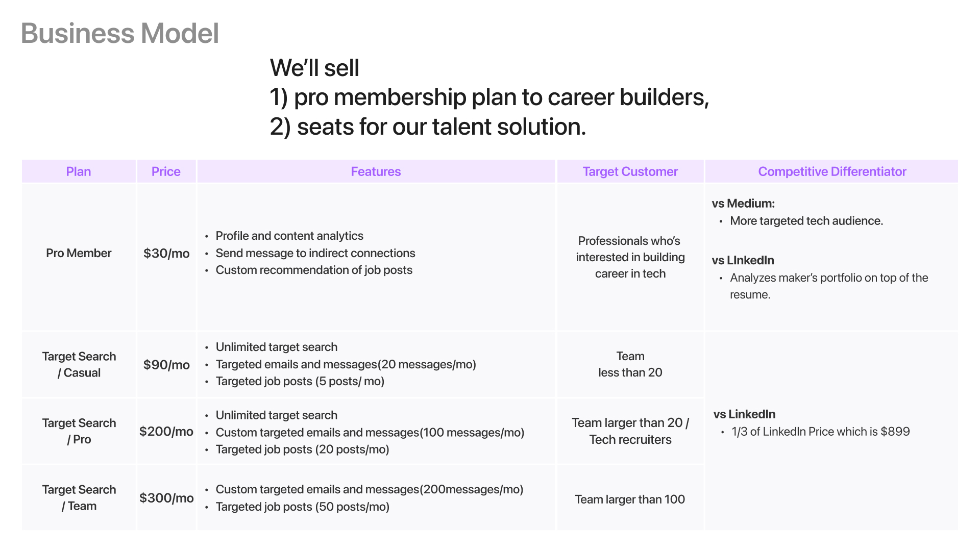Viewport: 980px width, 551px height.
Task: Click the 'Profile and content analytics' bullet
Action: [289, 236]
